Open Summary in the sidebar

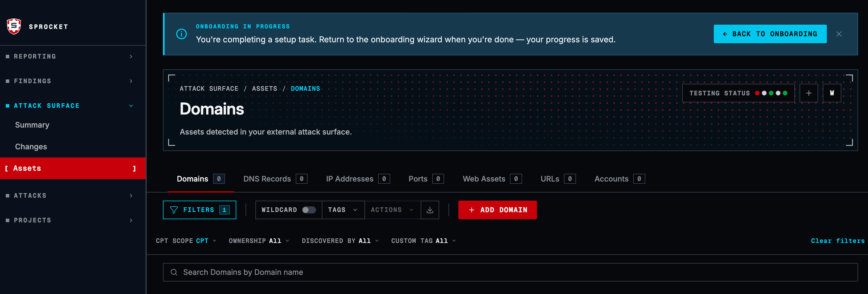[x=32, y=125]
